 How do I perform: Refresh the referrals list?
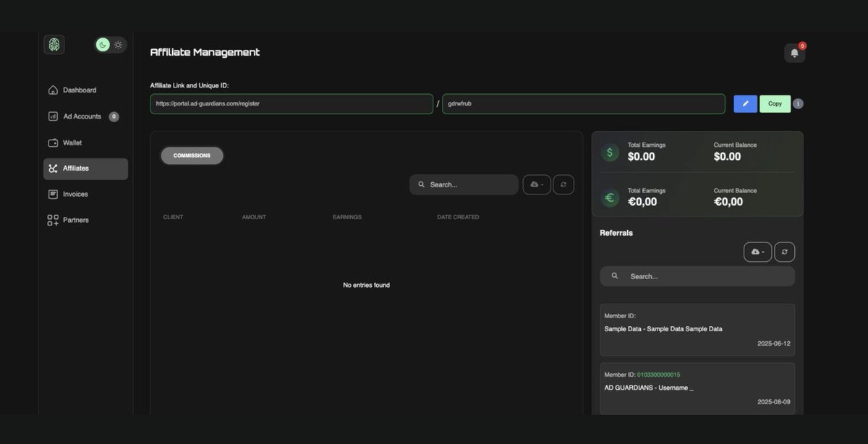click(785, 252)
